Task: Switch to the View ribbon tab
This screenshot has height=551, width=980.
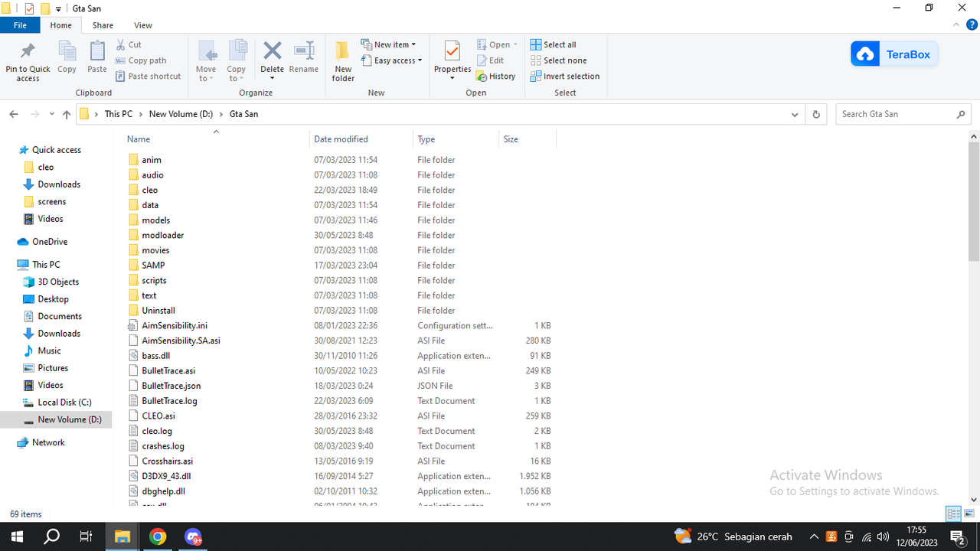Action: tap(142, 25)
